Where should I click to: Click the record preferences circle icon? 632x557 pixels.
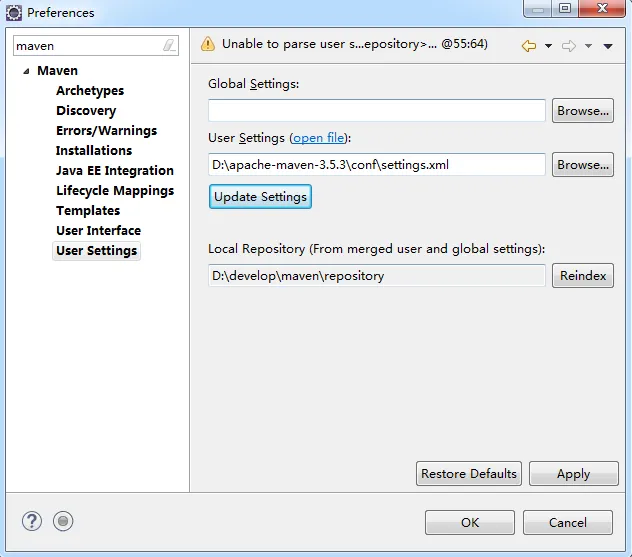tap(63, 521)
